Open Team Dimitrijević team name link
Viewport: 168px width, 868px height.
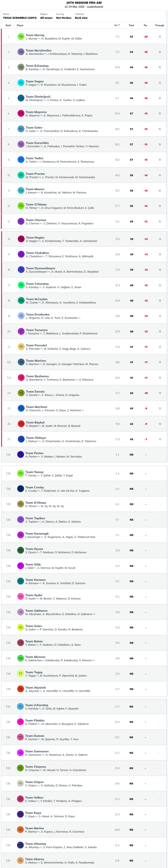[38, 97]
